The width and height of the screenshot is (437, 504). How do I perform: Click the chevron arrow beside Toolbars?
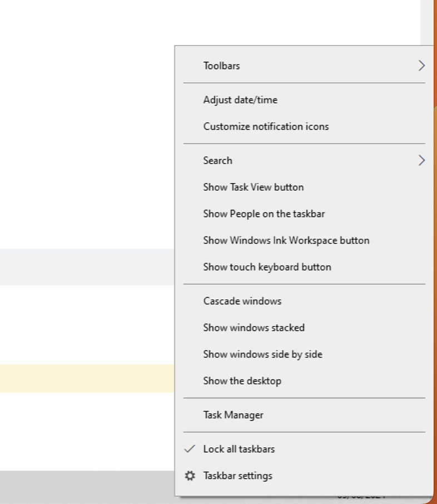pos(422,65)
